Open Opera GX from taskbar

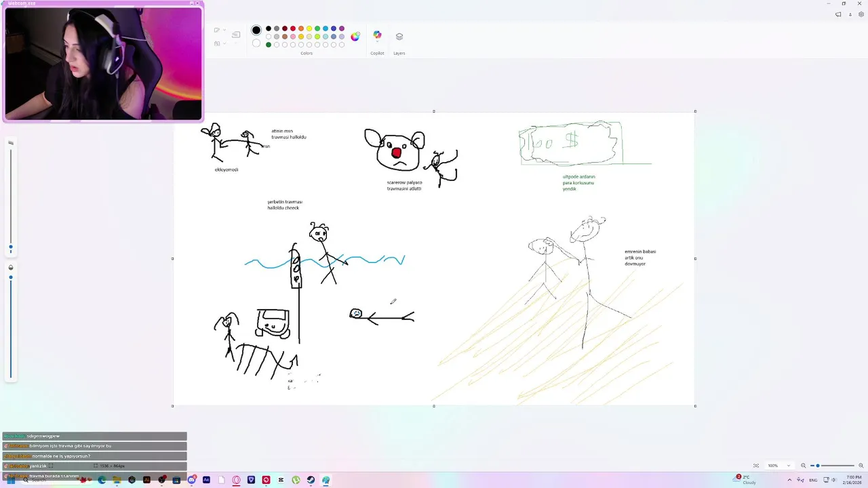click(236, 480)
